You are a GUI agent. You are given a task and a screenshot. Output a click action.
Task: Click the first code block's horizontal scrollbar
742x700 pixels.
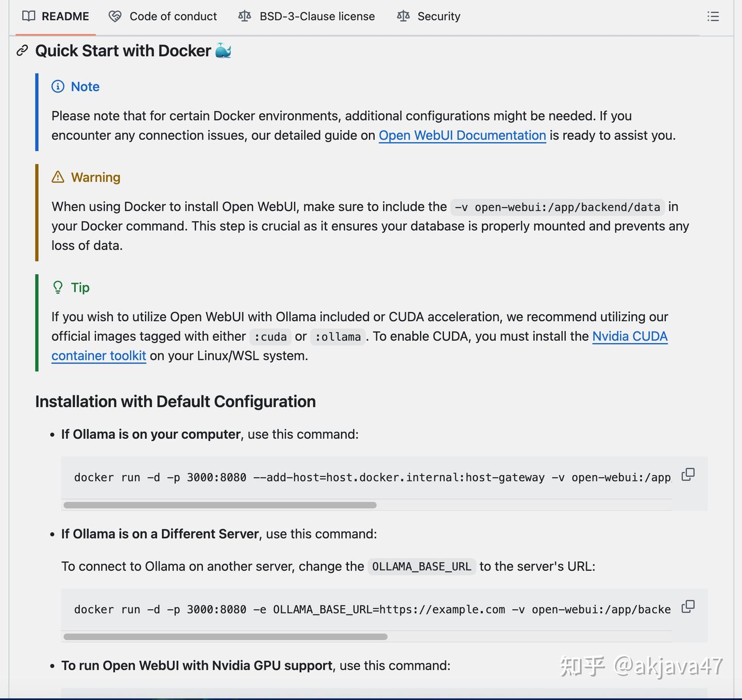point(220,505)
